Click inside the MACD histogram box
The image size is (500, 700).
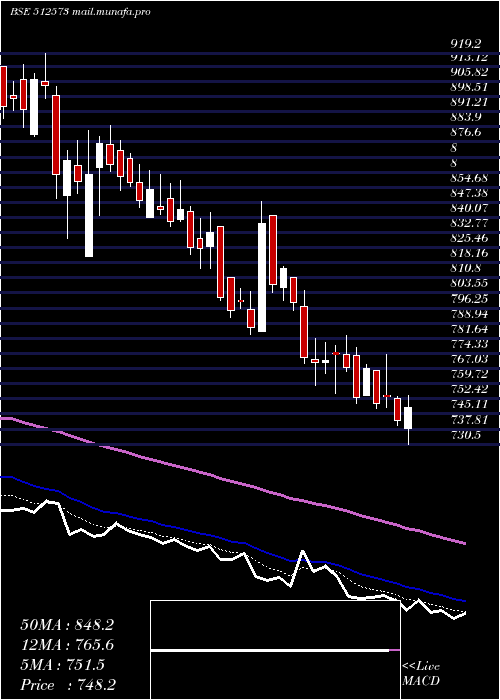(x=275, y=650)
